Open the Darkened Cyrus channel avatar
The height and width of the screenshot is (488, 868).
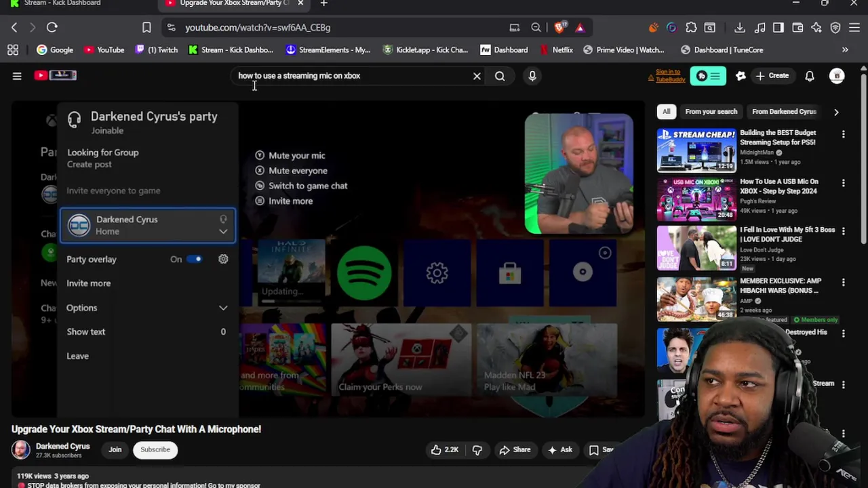(x=21, y=450)
